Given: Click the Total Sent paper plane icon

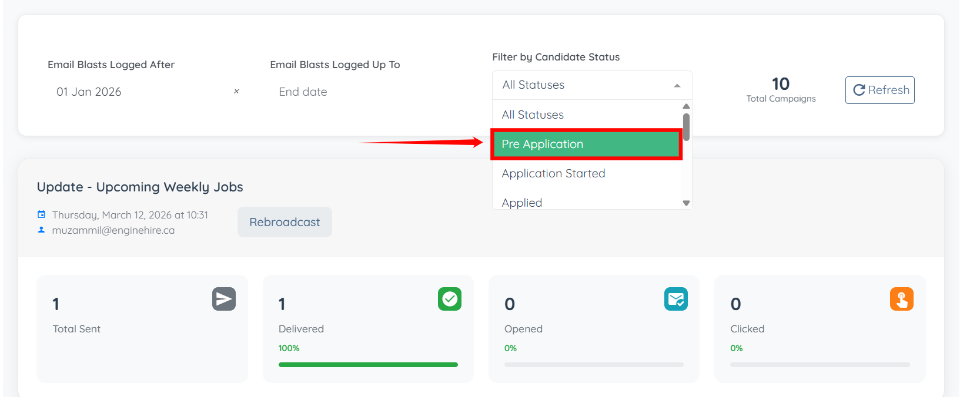Looking at the screenshot, I should [x=224, y=299].
